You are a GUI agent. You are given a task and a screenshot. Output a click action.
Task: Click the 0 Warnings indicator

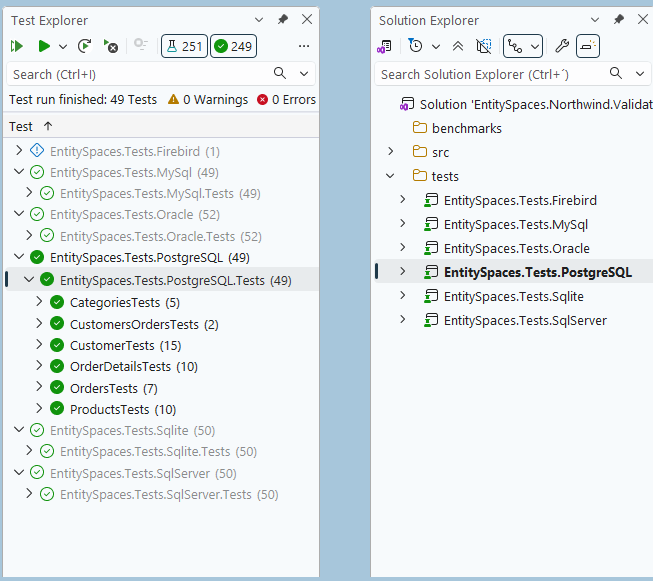tap(207, 100)
